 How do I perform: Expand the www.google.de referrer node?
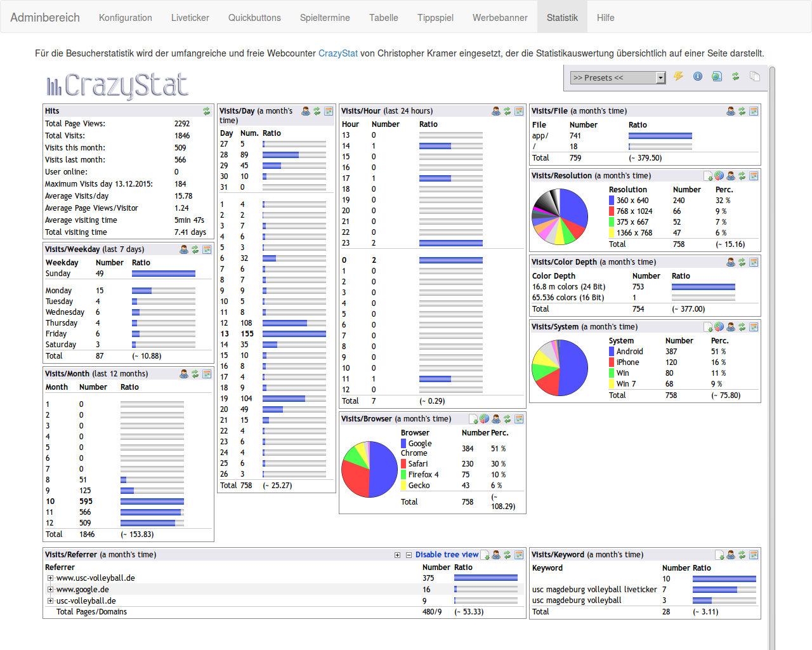(50, 590)
